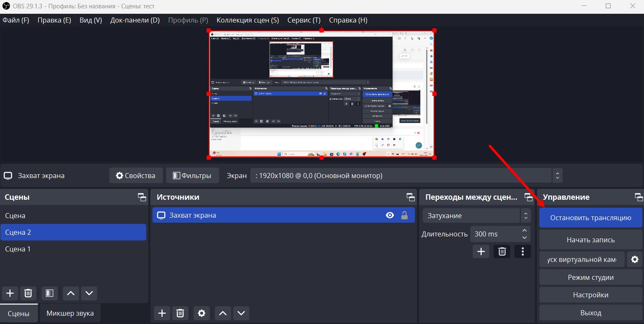The height and width of the screenshot is (324, 644).
Task: Open the Сервис (T) menu
Action: point(304,20)
